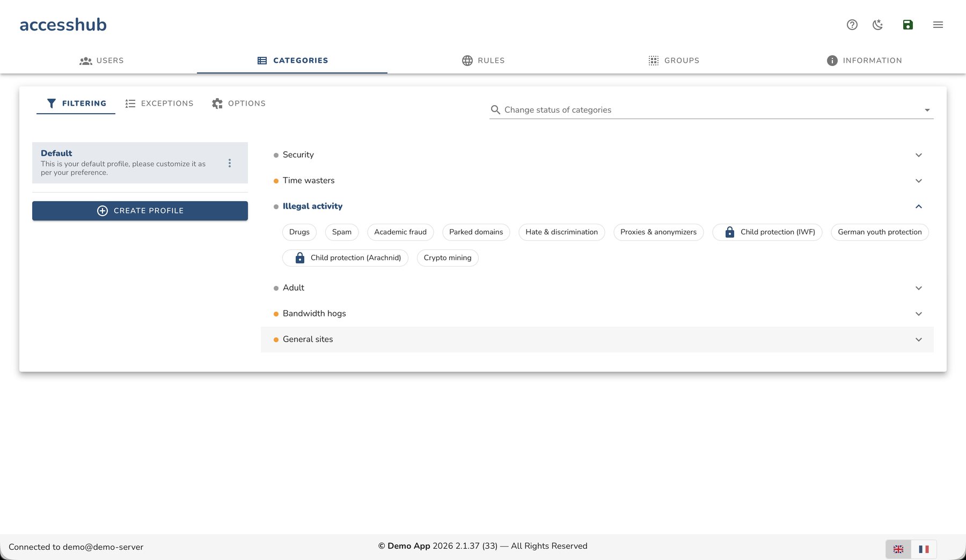Viewport: 966px width, 560px height.
Task: Click the Child protection (IWF) chip
Action: tap(767, 232)
